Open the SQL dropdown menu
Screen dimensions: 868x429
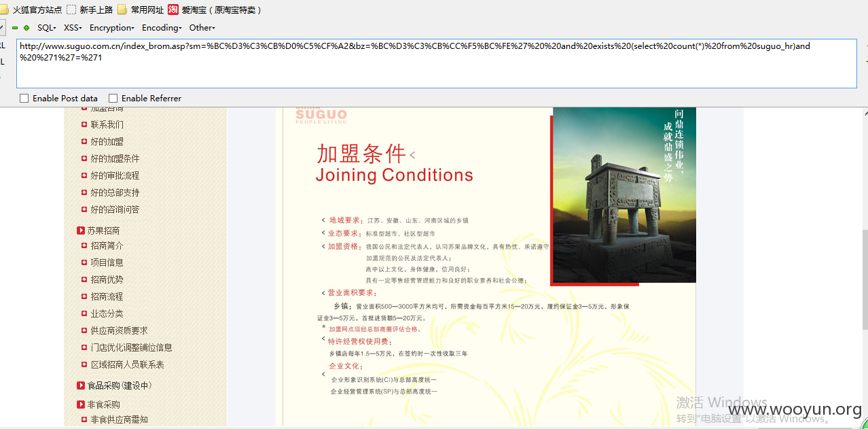47,28
